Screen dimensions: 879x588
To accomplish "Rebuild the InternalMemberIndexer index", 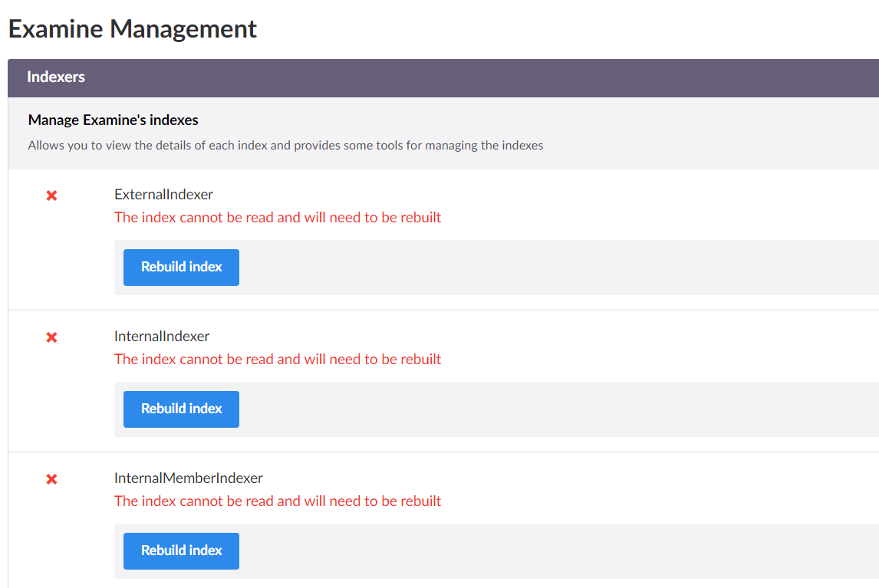I will 181,551.
